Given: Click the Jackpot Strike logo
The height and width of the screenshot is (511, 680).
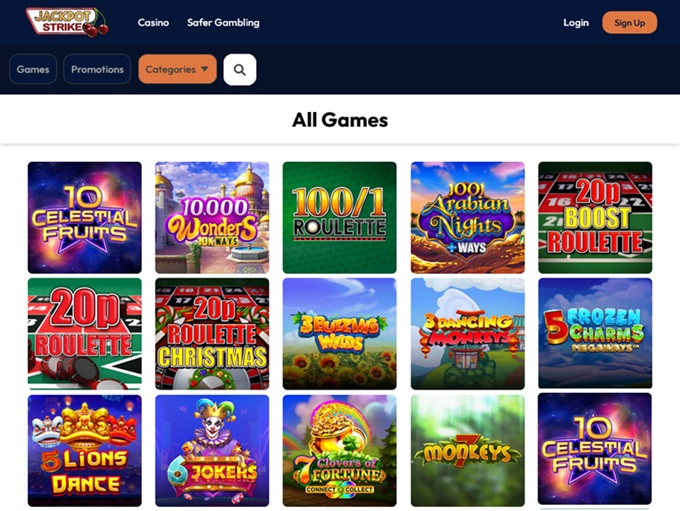Looking at the screenshot, I should pos(67,22).
